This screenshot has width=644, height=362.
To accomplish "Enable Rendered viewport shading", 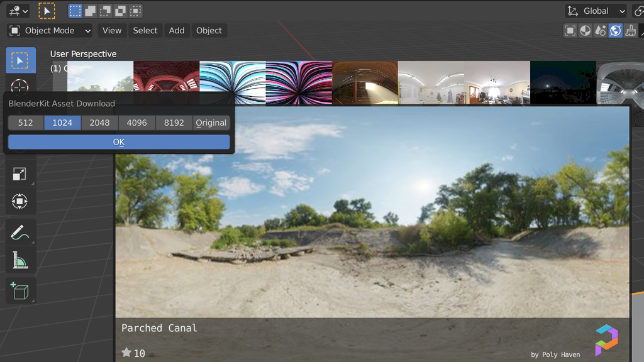I will [616, 30].
